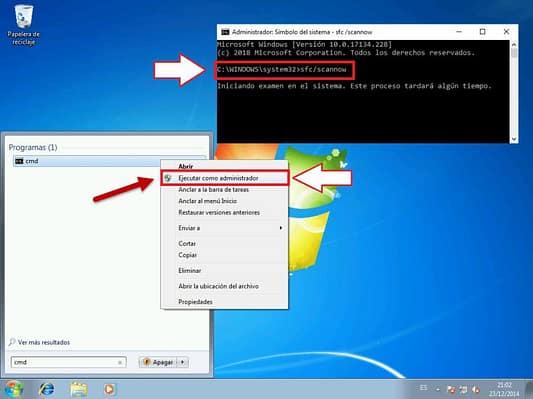Screen dimensions: 533x399
Task: Click the Ver más resultados link
Action: (44, 343)
